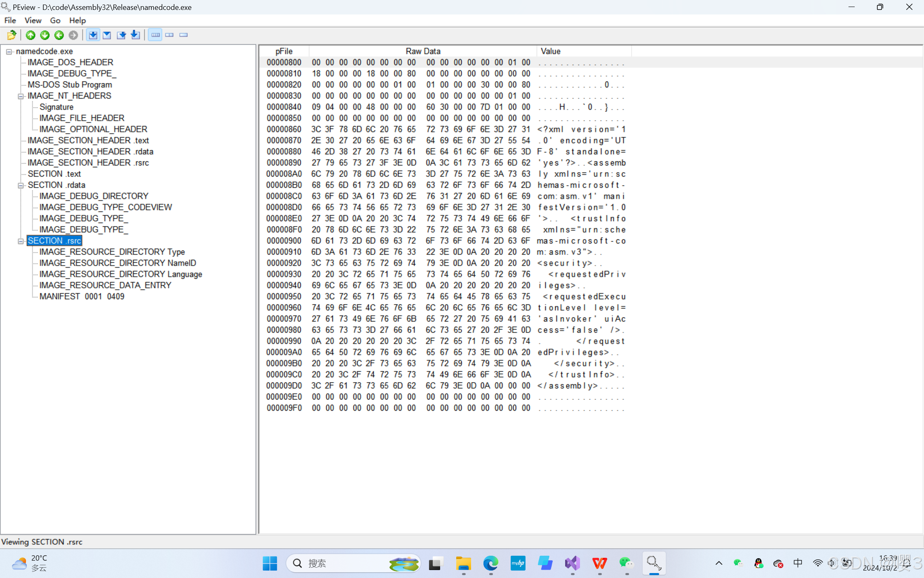Click the second blue arrow address icon
Screen dimensions: 924x578
(x=107, y=35)
